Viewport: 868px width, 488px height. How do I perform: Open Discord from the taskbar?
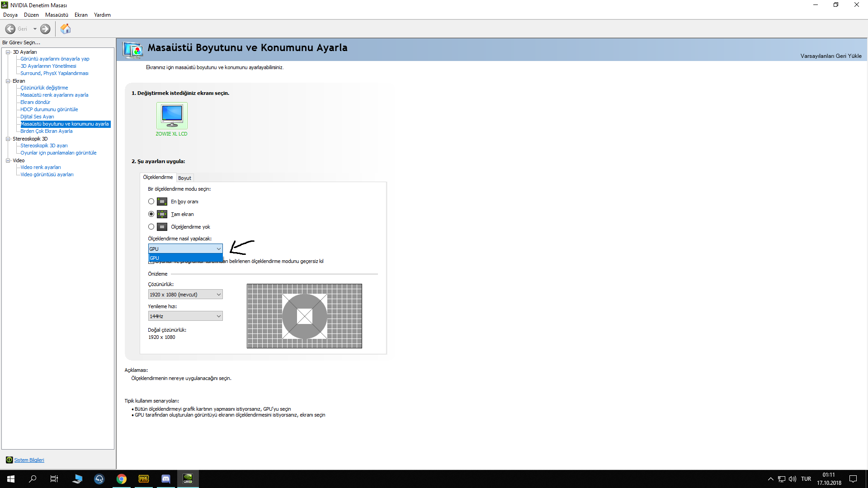coord(166,479)
